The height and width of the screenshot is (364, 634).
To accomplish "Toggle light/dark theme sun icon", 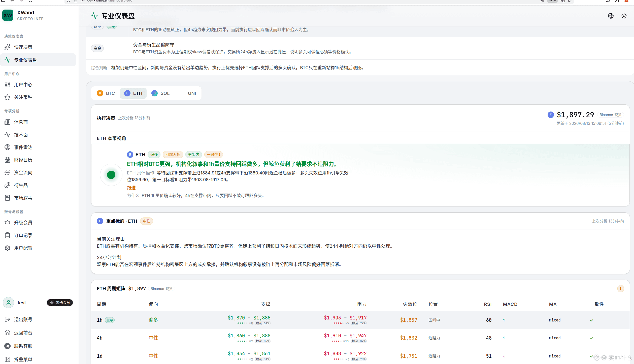I will point(624,16).
